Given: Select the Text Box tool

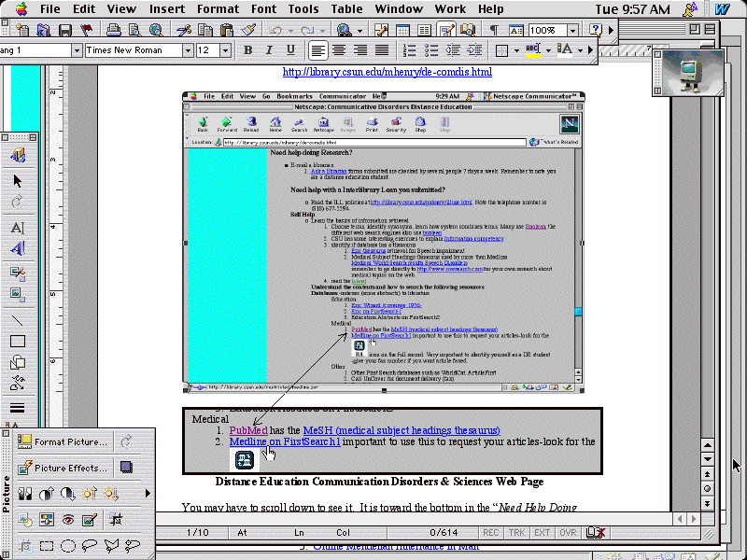Looking at the screenshot, I should (18, 227).
